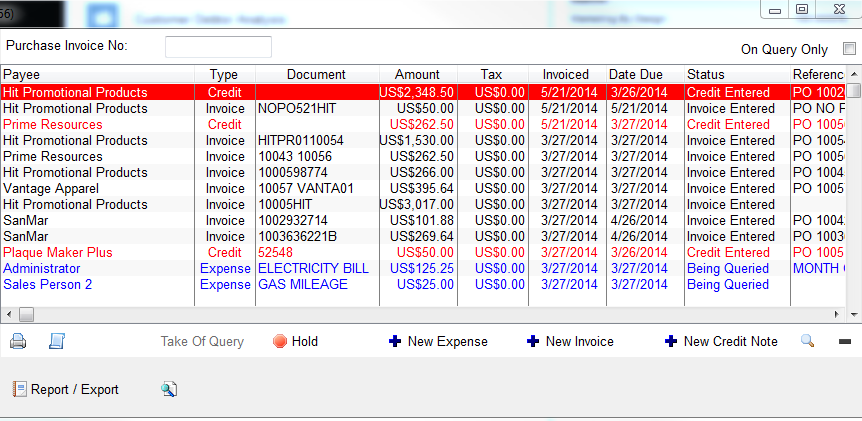Image resolution: width=862 pixels, height=421 pixels.
Task: Sort by the Invoiced column header
Action: 567,74
